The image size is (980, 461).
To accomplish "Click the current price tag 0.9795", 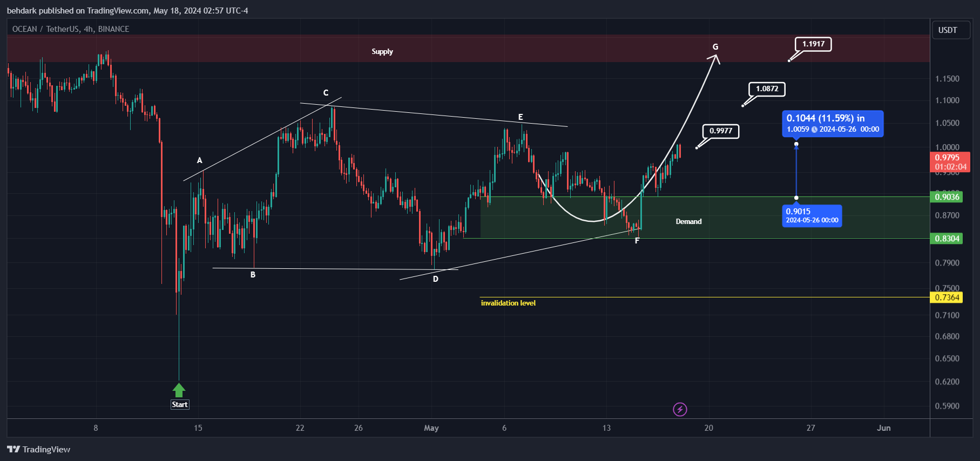I will (951, 162).
